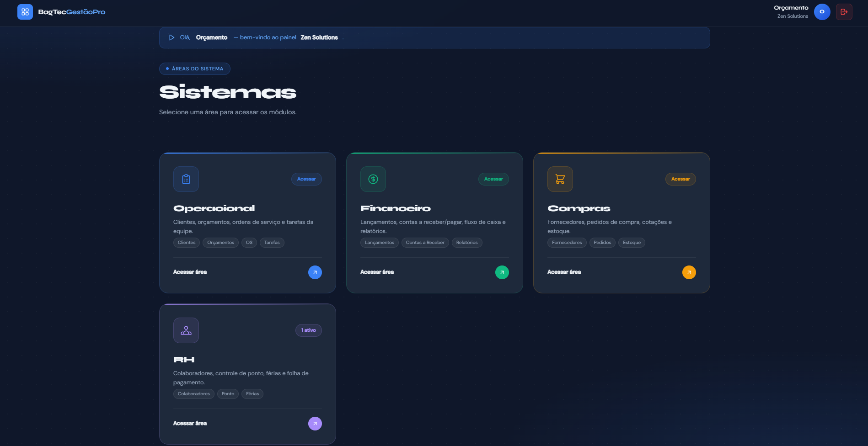Click the 'ÁREAS DO SISTEMA' pill label

195,69
